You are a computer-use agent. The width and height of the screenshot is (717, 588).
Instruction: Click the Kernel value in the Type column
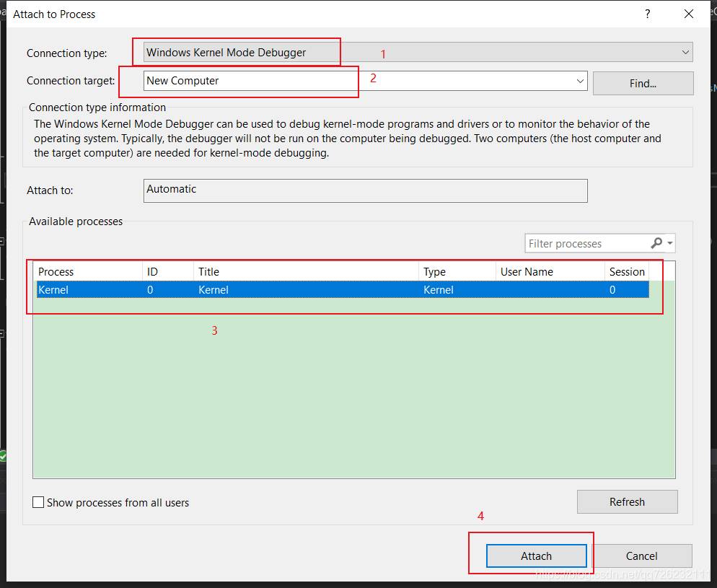438,290
